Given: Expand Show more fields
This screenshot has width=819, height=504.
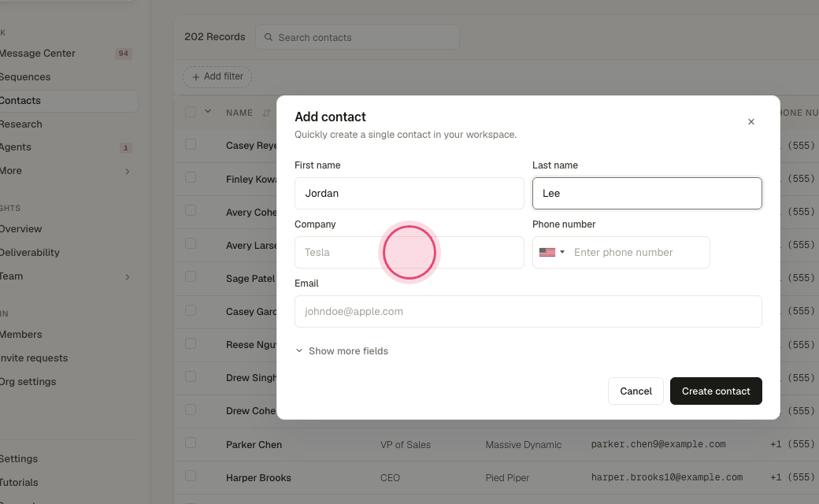Looking at the screenshot, I should click(342, 351).
